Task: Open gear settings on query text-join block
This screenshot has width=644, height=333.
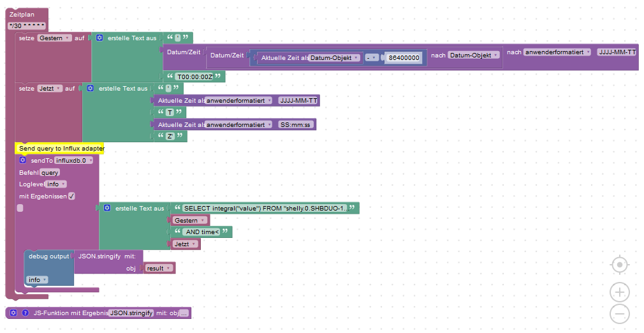Action: 107,208
